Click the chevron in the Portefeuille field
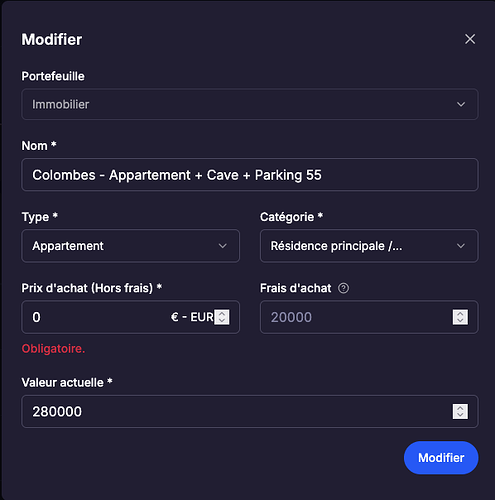The width and height of the screenshot is (495, 500). tap(461, 104)
